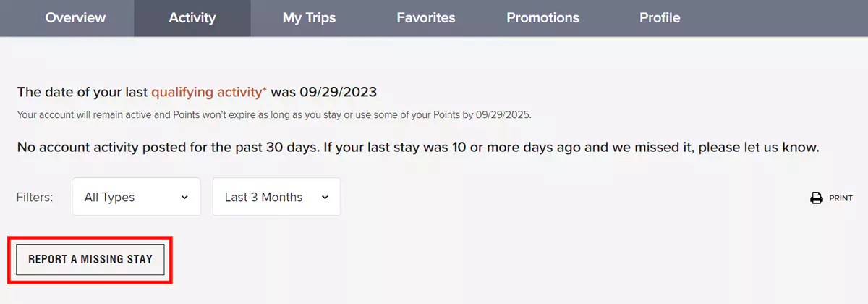Open the All Types filter dropdown

point(136,197)
